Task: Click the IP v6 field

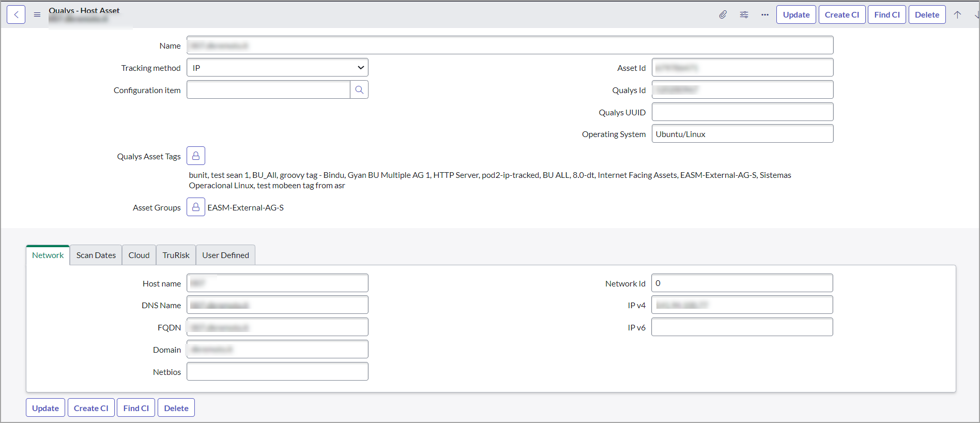Action: pyautogui.click(x=742, y=327)
